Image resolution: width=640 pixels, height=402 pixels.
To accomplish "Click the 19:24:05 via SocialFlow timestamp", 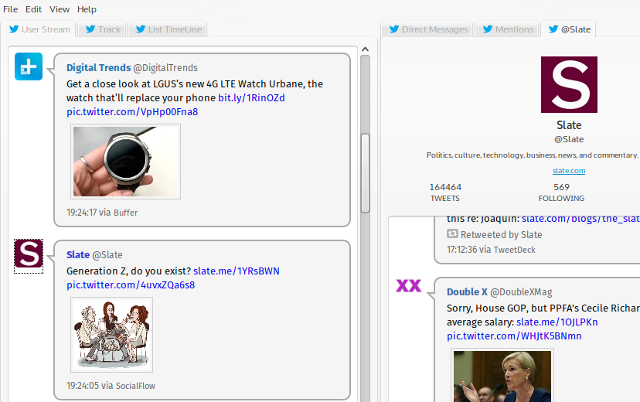I will point(111,386).
